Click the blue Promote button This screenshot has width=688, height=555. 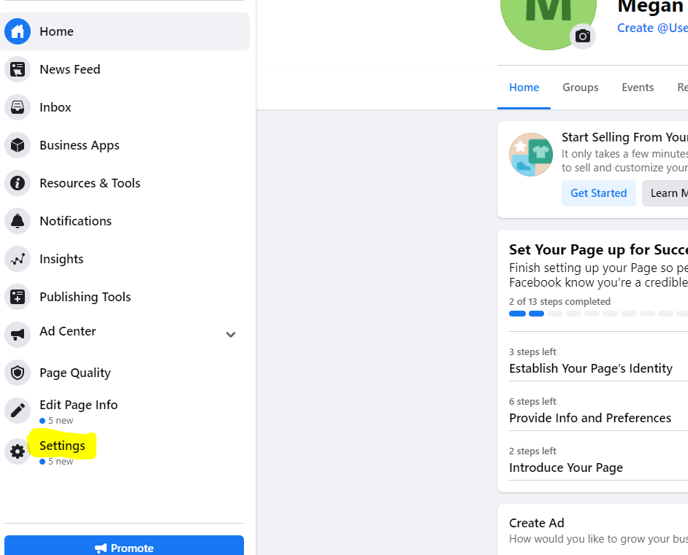(x=124, y=545)
